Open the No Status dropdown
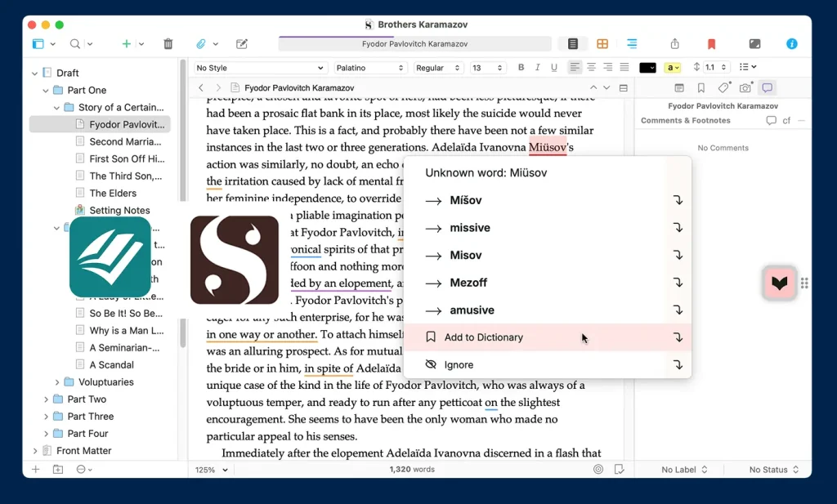This screenshot has width=837, height=504. [774, 470]
